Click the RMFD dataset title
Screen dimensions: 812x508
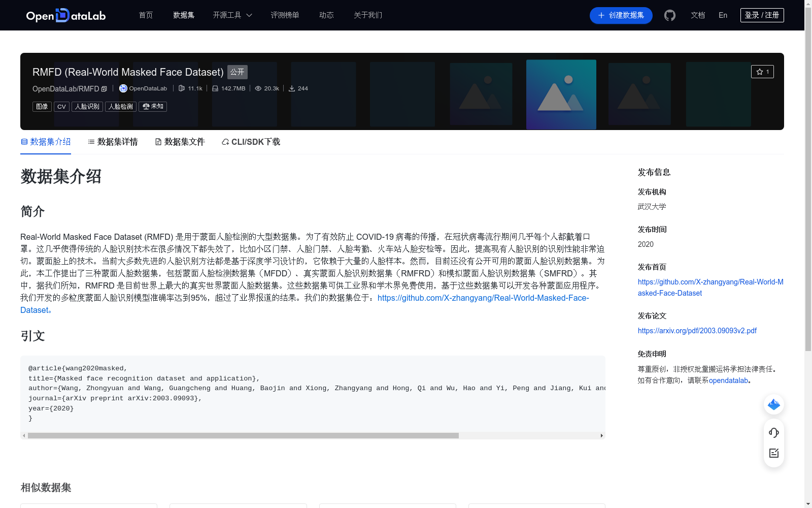(x=128, y=72)
